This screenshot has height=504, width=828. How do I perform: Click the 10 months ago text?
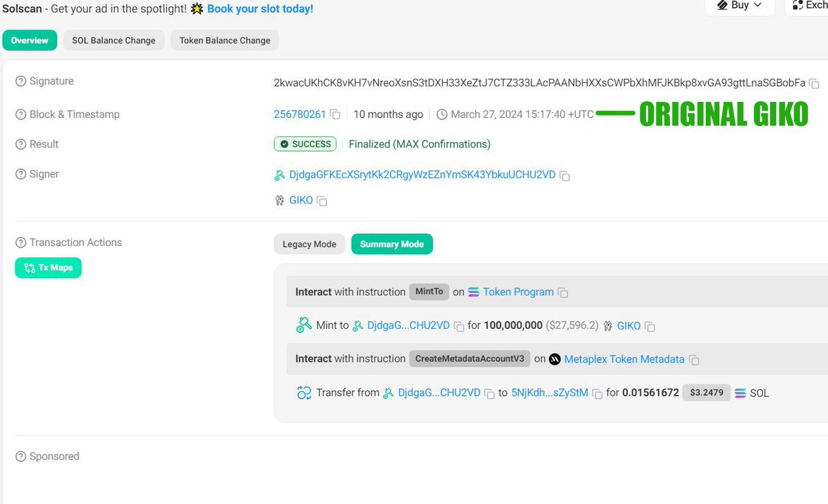pos(388,114)
